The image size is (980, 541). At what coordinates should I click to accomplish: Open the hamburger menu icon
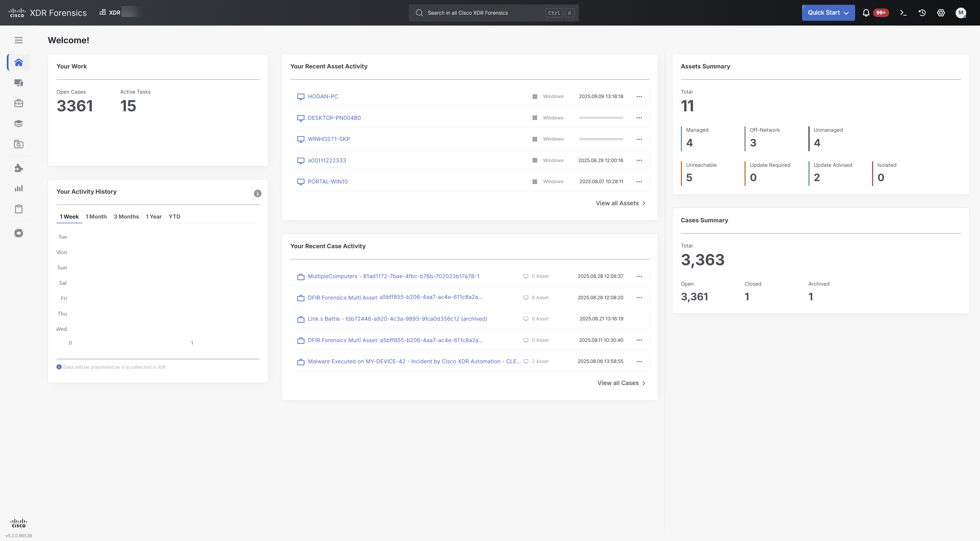point(19,40)
